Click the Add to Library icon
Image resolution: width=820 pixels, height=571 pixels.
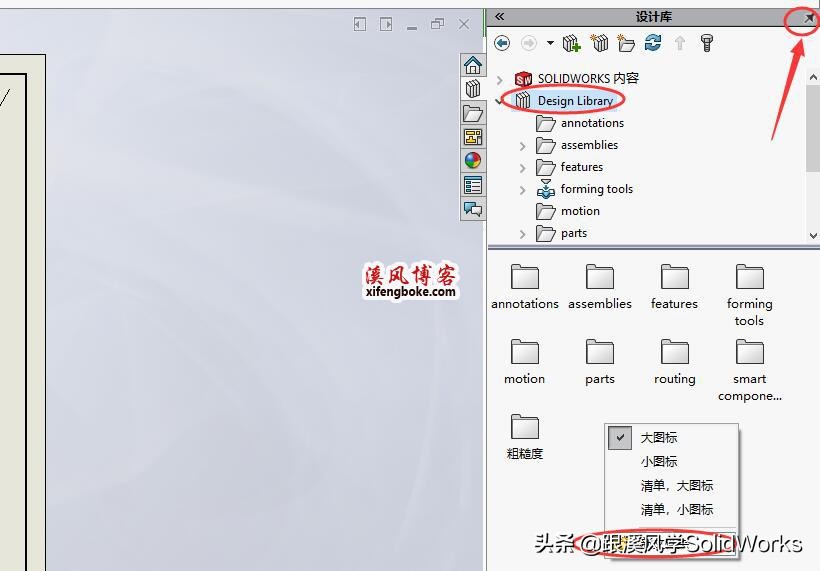(572, 43)
